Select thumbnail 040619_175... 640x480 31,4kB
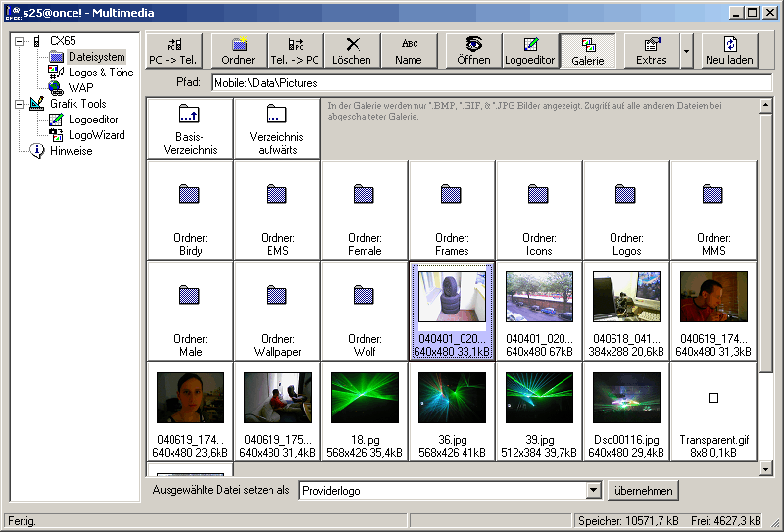784x532 pixels. [x=277, y=411]
